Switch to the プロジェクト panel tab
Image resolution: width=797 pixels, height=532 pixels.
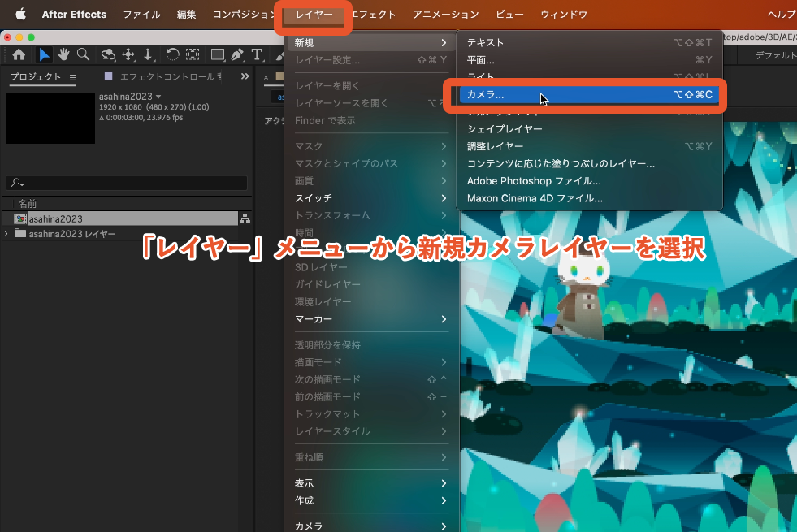[x=36, y=76]
